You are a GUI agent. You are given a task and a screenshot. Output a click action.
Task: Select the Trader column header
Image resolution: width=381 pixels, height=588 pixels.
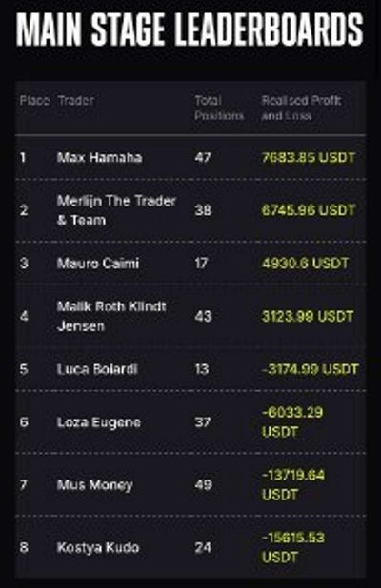click(76, 101)
